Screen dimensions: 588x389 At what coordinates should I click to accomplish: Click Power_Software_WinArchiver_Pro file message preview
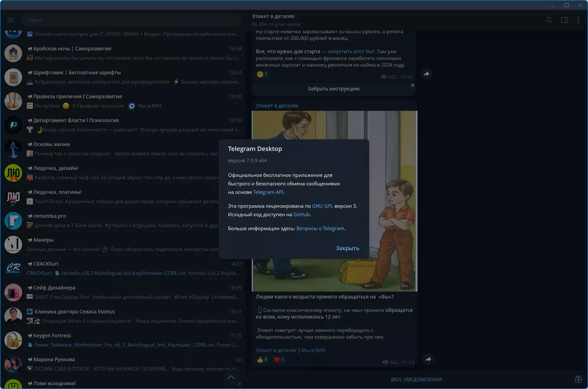[x=133, y=345]
